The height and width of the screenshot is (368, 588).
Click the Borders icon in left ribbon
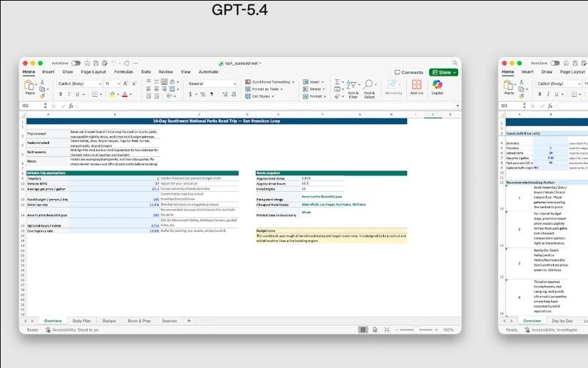coord(95,94)
